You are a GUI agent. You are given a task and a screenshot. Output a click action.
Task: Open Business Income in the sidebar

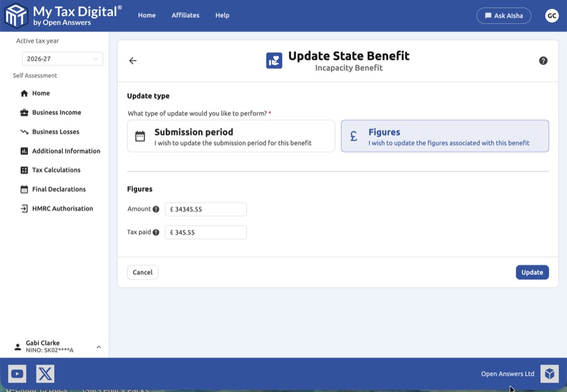tap(57, 112)
